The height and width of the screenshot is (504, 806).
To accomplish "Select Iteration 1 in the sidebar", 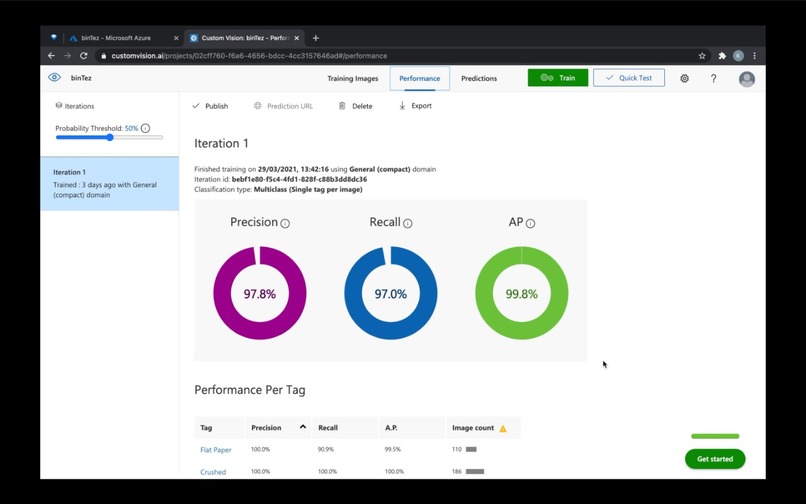I will coord(109,183).
